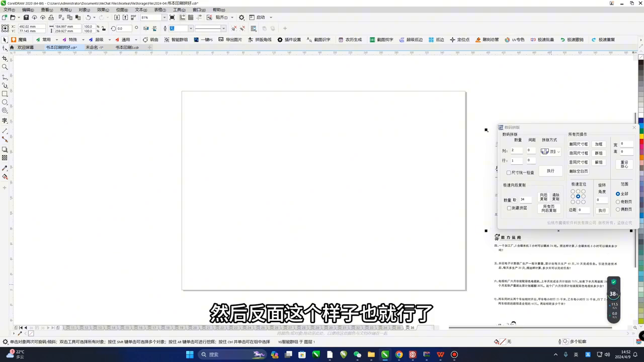This screenshot has width=644, height=362.
Task: Click the 列 quantity input field
Action: click(x=516, y=150)
